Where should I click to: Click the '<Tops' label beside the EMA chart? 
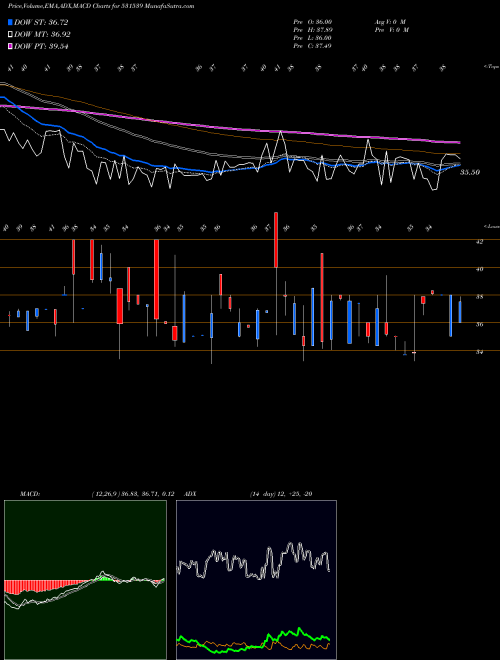tap(492, 67)
